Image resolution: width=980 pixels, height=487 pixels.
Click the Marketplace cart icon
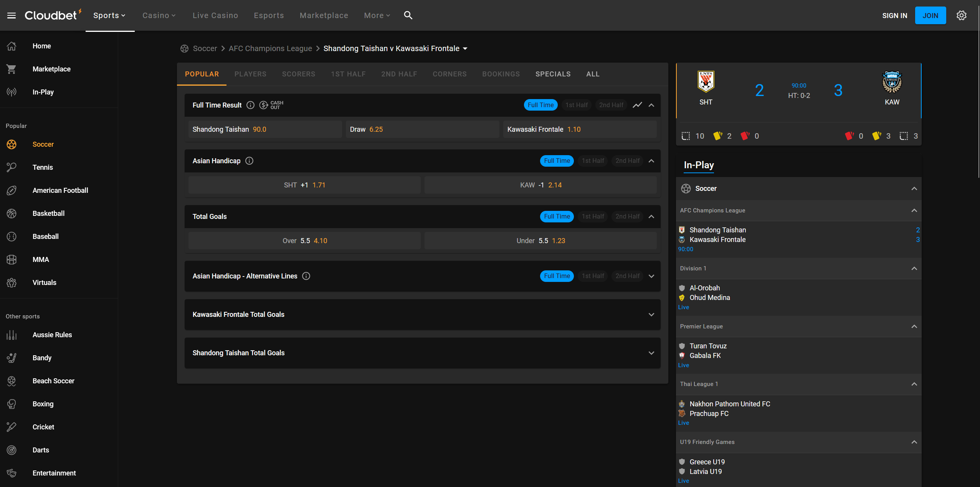click(x=12, y=69)
